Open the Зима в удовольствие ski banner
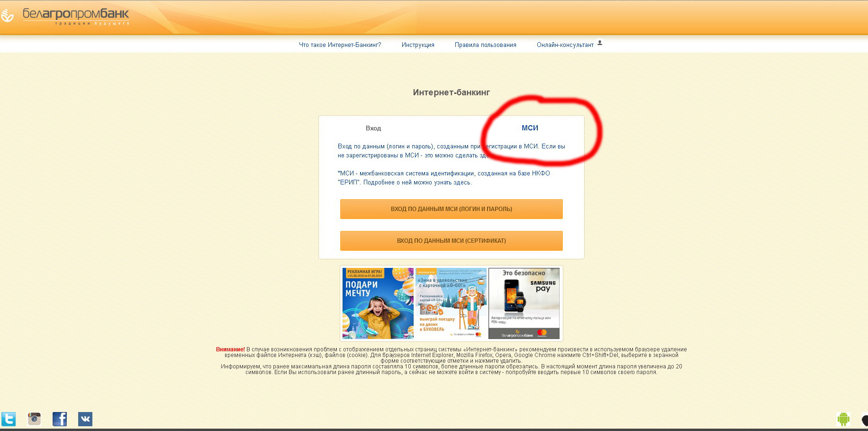The height and width of the screenshot is (431, 868). pyautogui.click(x=451, y=303)
